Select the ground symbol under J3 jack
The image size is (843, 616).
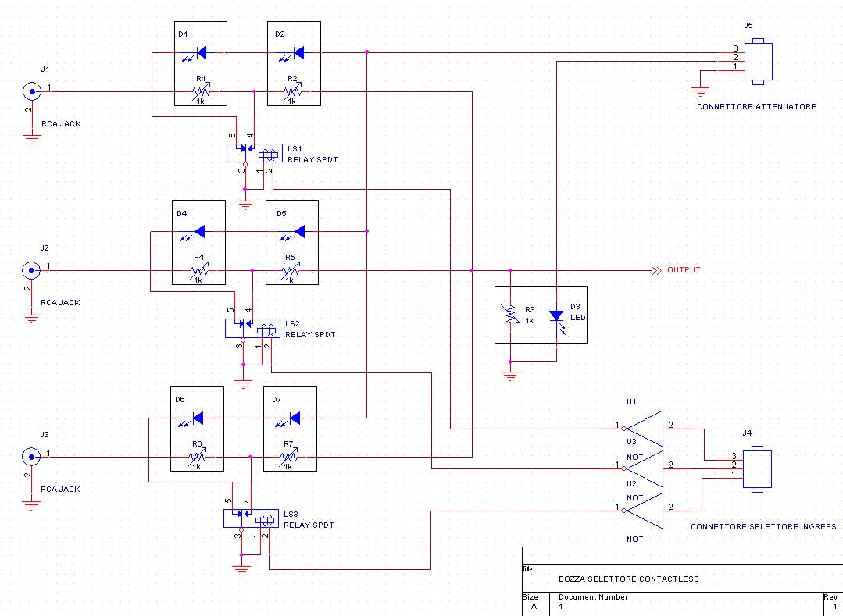[31, 505]
